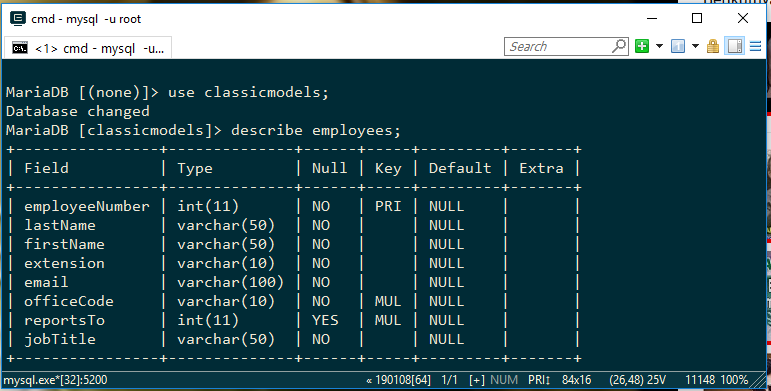Click the 'PRI↕' status bar indicator
This screenshot has height=391, width=771.
[539, 380]
